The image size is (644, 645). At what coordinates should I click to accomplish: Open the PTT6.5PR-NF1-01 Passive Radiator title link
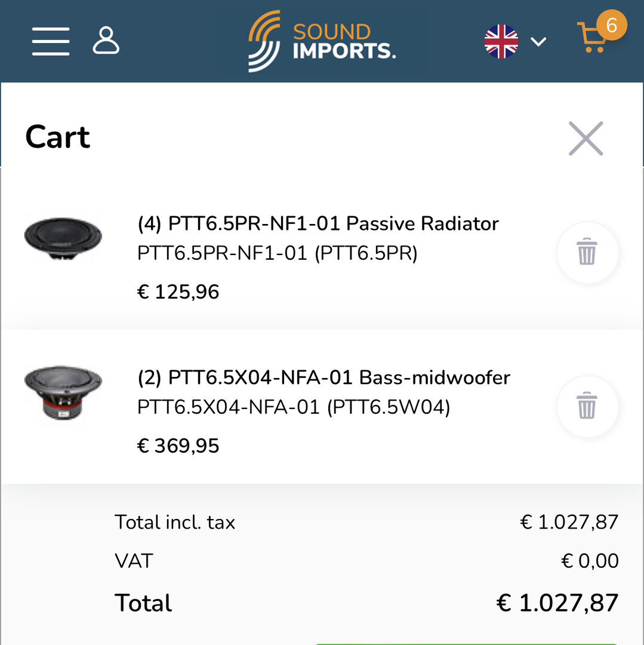318,224
